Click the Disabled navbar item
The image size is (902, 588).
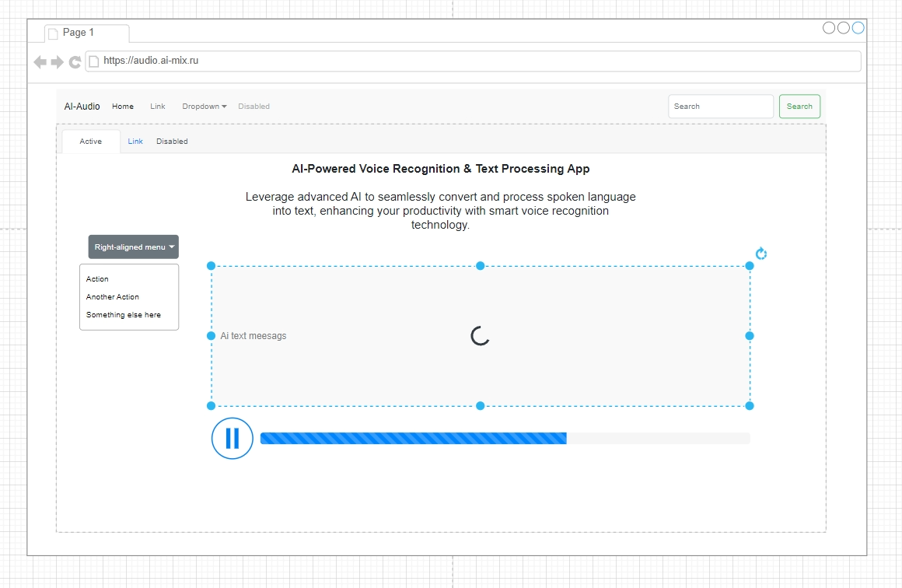(x=253, y=107)
